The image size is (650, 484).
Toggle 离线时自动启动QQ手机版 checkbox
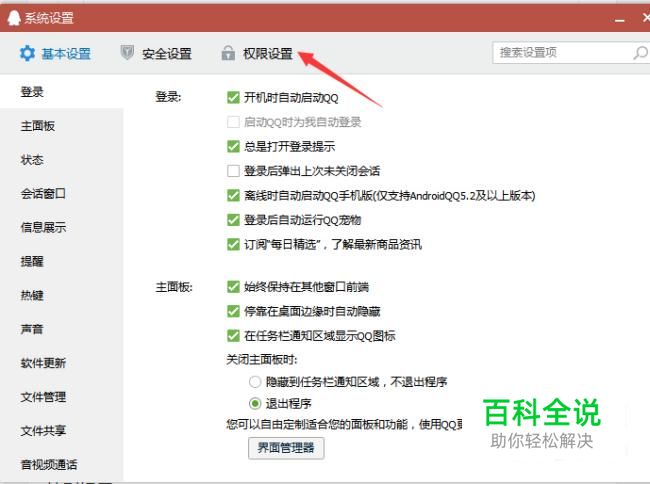tap(233, 195)
